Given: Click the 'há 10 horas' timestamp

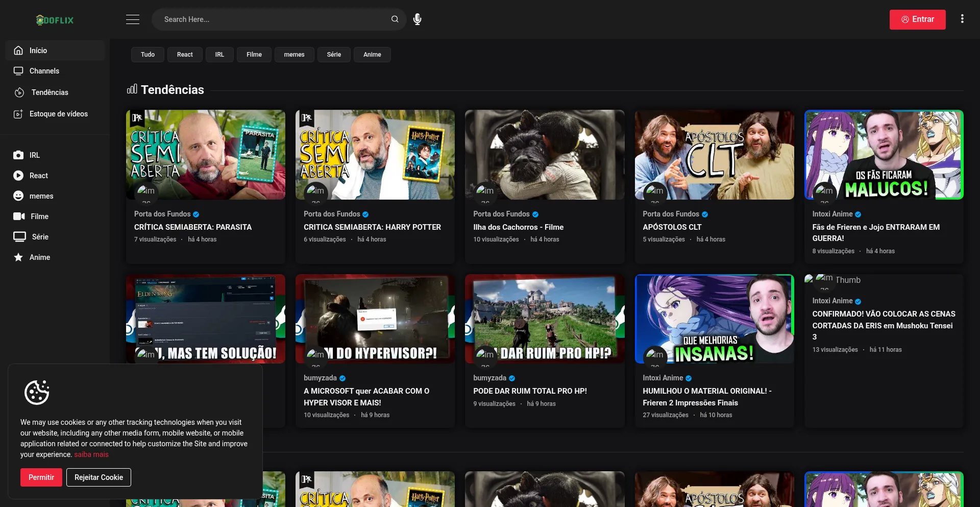Looking at the screenshot, I should click(716, 415).
